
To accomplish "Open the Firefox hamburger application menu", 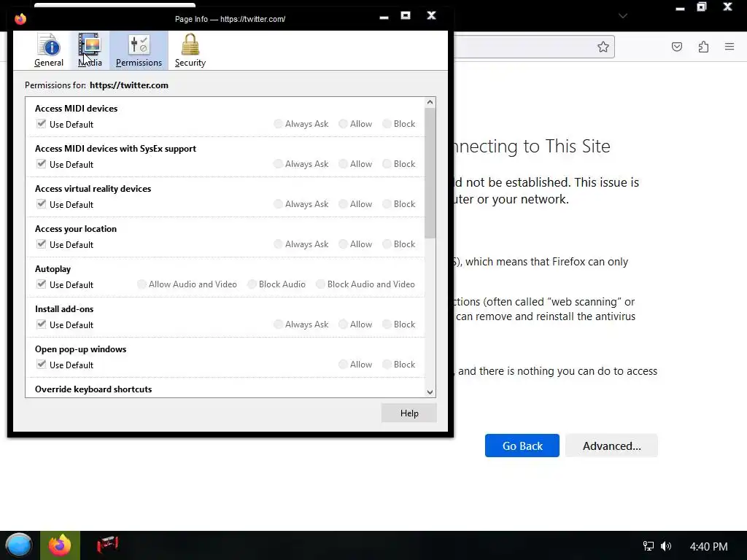I will pos(729,47).
